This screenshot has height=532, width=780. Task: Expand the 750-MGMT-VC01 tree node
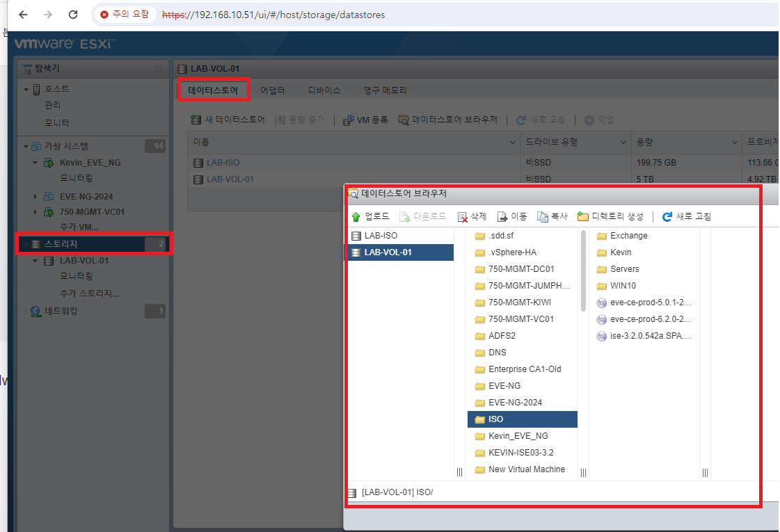[35, 212]
